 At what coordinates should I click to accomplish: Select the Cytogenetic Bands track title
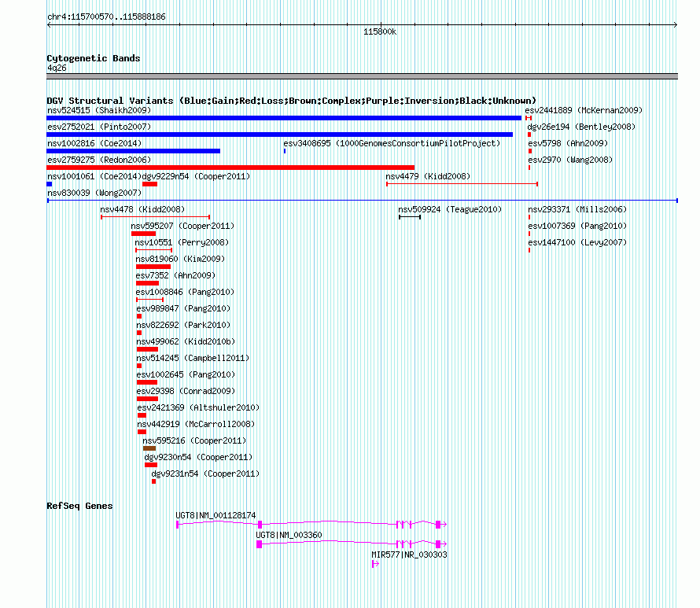click(x=94, y=58)
